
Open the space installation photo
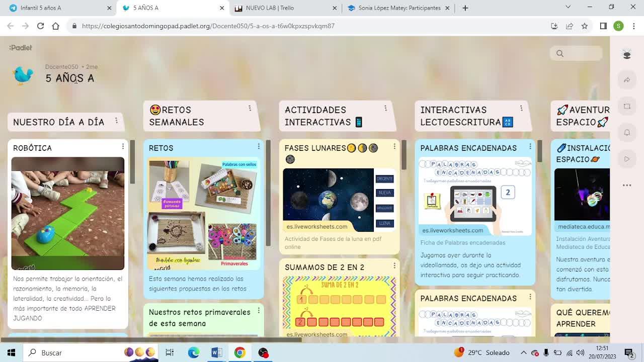582,194
